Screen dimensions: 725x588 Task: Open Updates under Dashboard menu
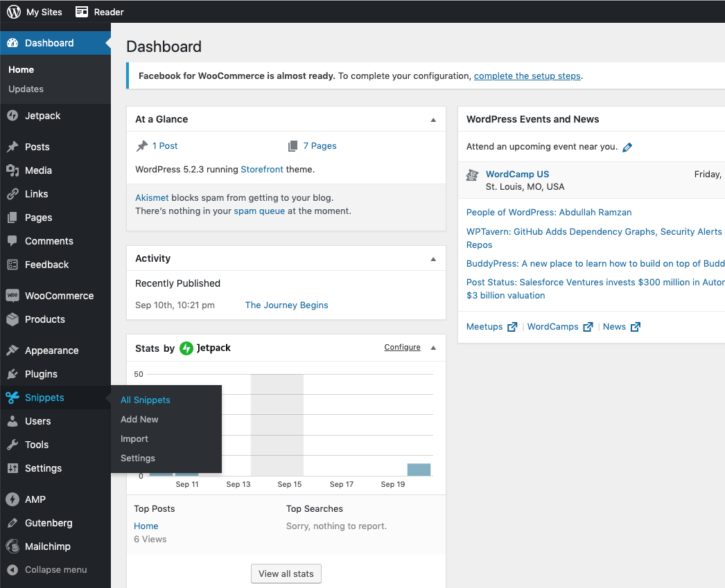26,89
